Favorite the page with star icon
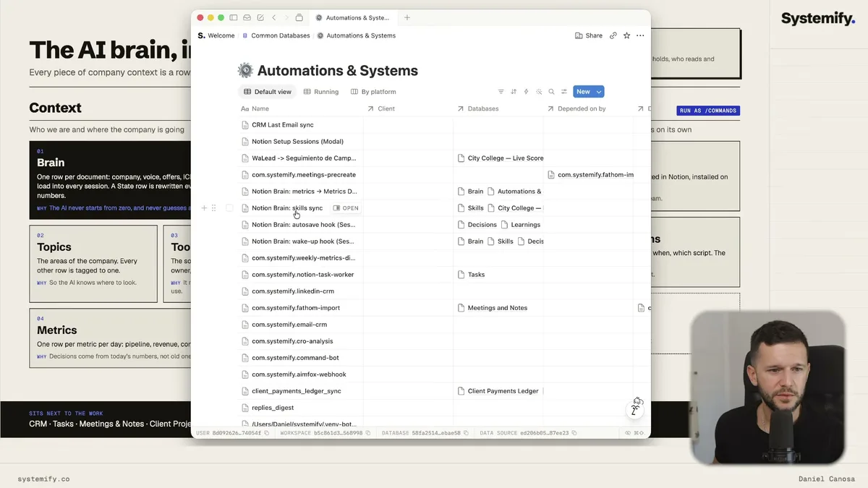This screenshot has height=488, width=868. (626, 35)
